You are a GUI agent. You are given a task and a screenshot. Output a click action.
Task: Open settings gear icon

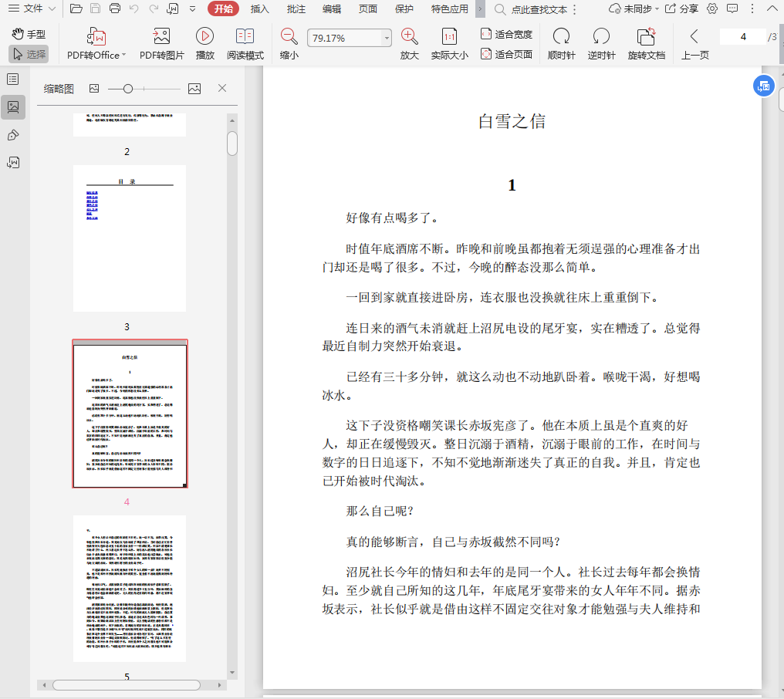tap(712, 9)
